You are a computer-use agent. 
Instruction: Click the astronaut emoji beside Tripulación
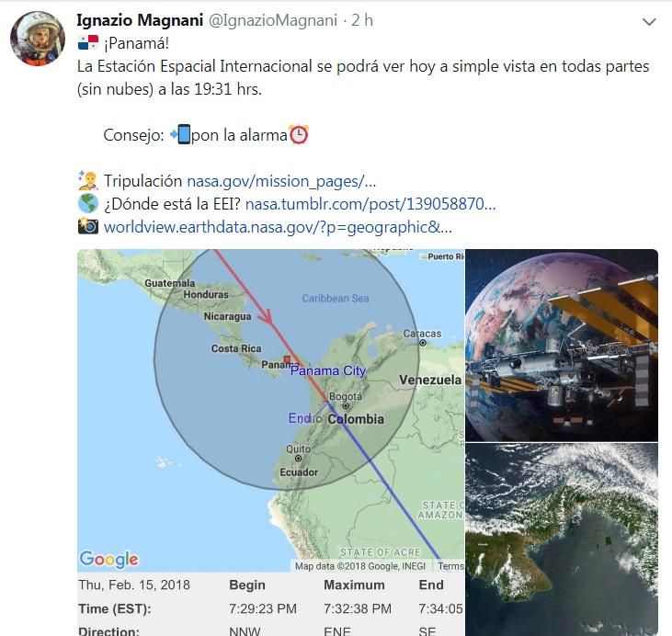coord(88,180)
